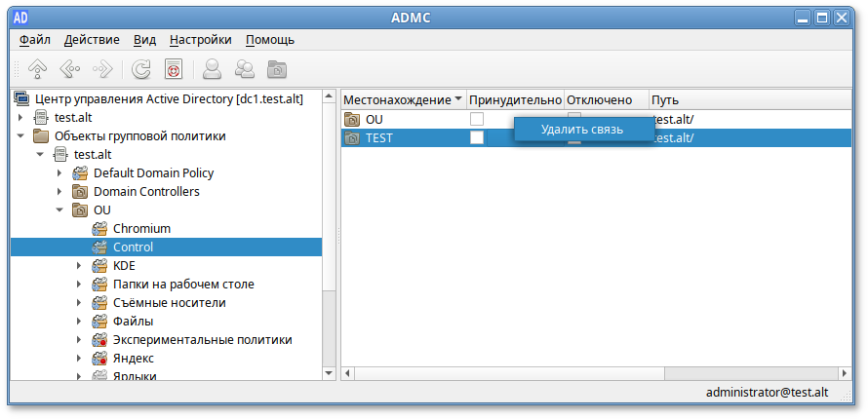Toggle Принудительно checkbox for TEST row
Image resolution: width=868 pixels, height=419 pixels.
477,138
